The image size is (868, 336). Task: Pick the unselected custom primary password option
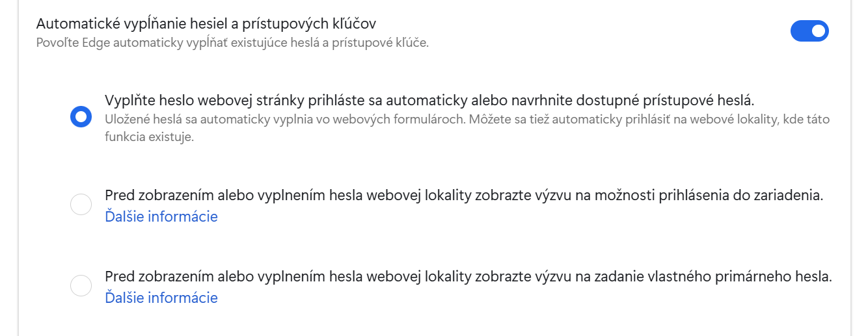pos(81,286)
